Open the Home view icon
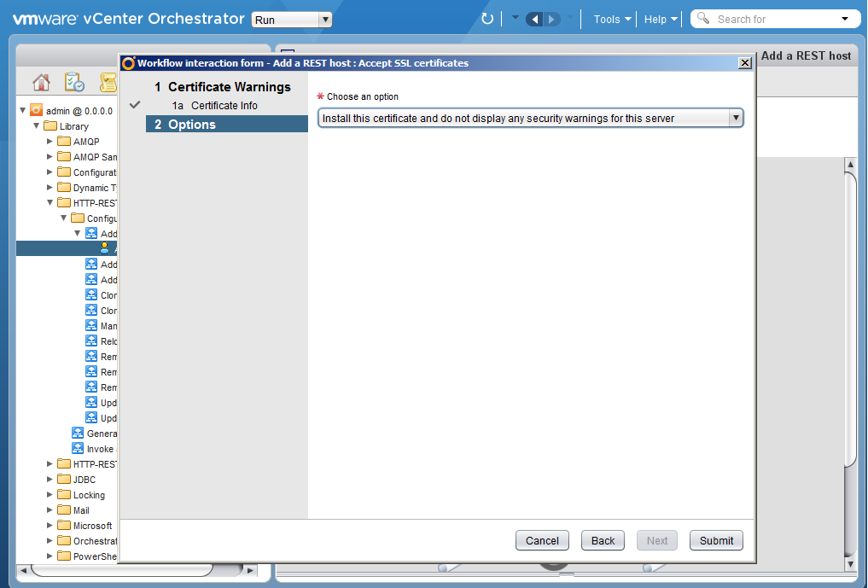Screen dimensions: 868x588 tap(41, 83)
